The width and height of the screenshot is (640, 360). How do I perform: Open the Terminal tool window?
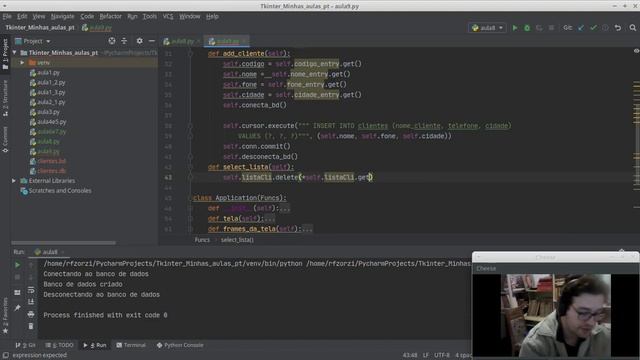point(131,345)
